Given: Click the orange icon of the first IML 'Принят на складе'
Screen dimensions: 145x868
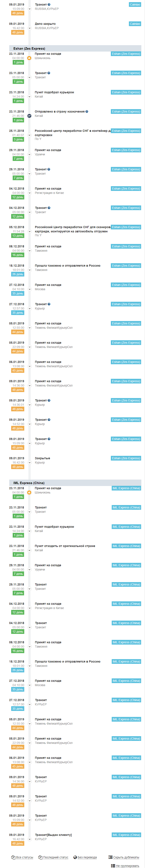Looking at the screenshot, I should [29, 492].
